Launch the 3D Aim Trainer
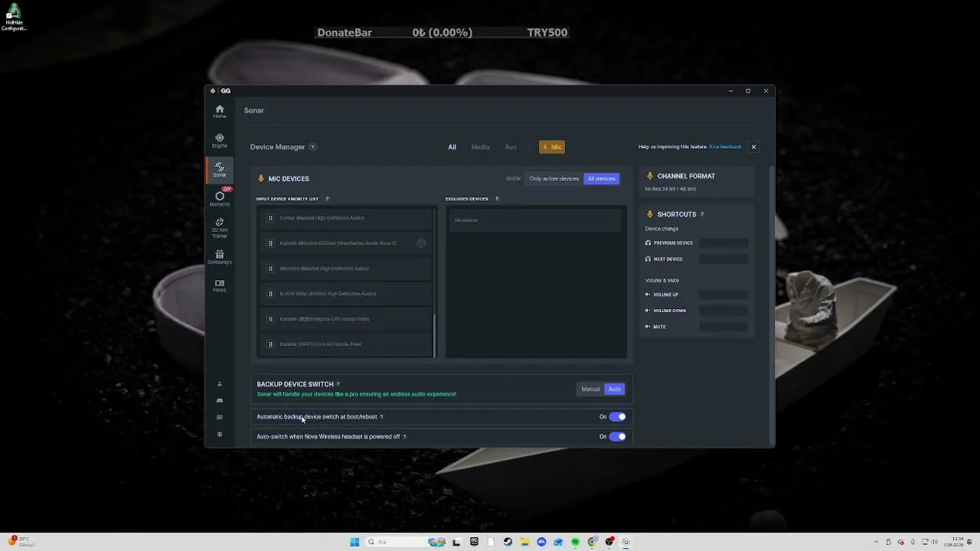The height and width of the screenshot is (551, 980). (220, 227)
